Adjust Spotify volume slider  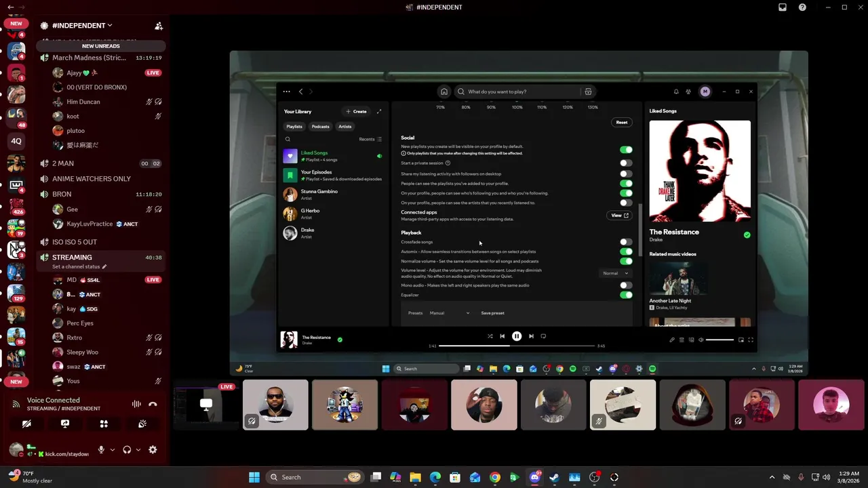point(720,340)
